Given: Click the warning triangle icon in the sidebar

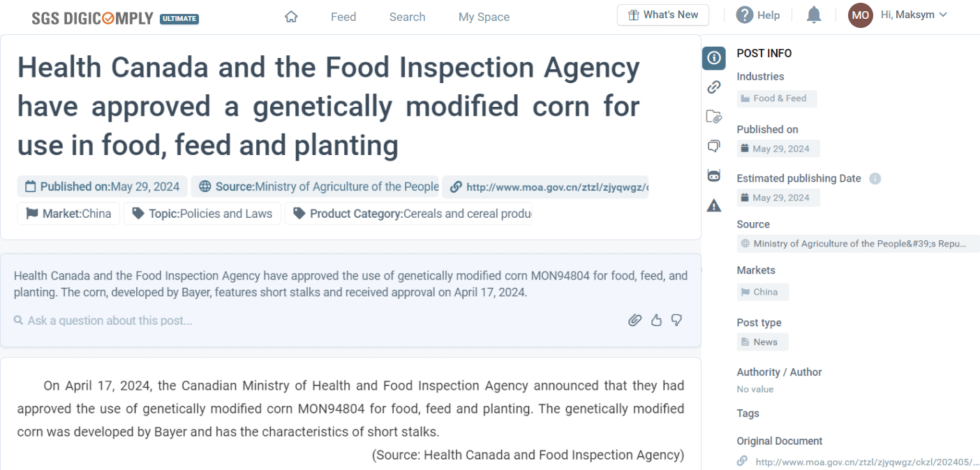Looking at the screenshot, I should coord(713,205).
